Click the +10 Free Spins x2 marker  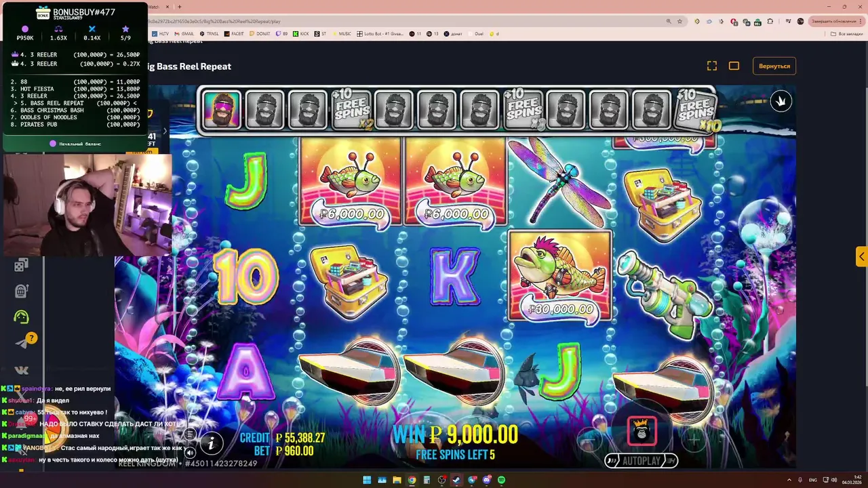[351, 109]
